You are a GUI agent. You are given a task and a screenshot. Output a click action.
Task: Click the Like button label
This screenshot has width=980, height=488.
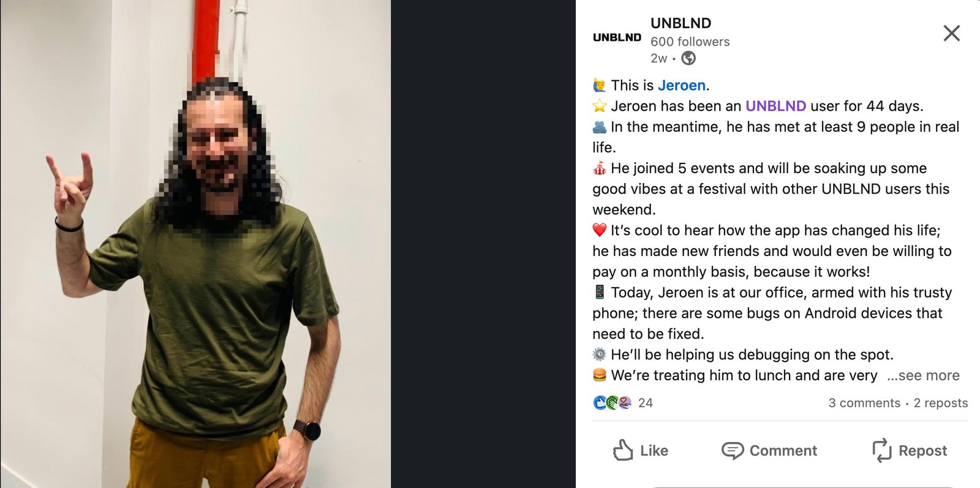[x=654, y=451]
